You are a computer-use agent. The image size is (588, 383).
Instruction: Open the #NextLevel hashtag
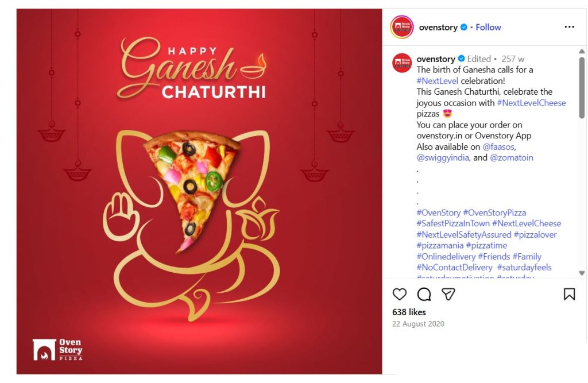tap(437, 80)
